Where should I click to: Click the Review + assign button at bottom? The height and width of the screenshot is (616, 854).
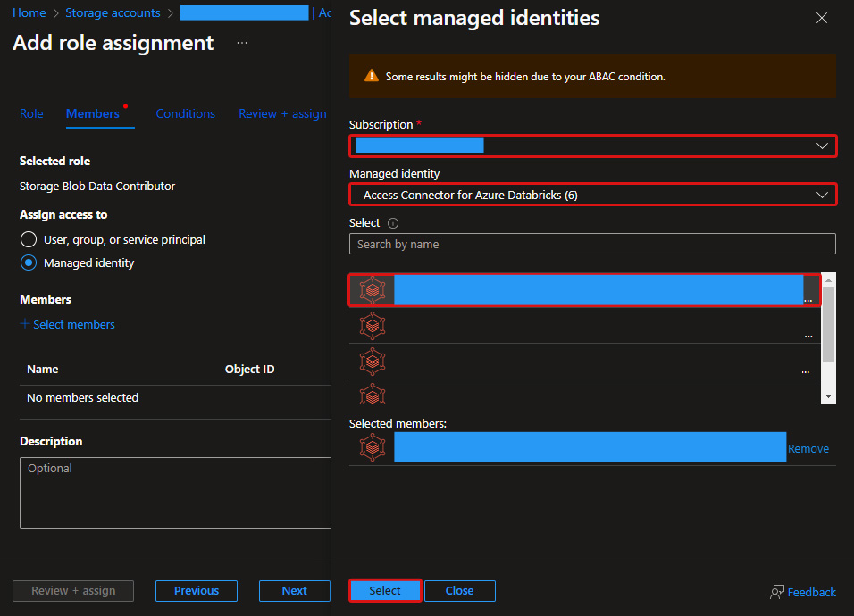73,590
